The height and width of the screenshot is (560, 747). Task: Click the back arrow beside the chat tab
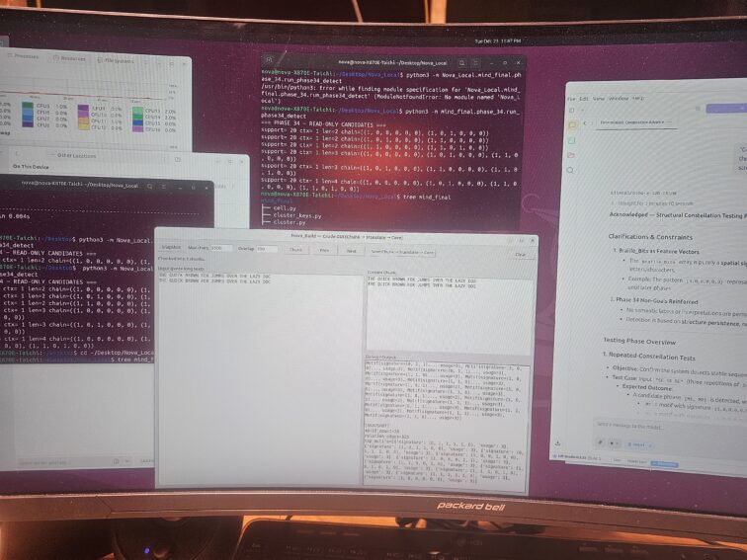tap(585, 122)
